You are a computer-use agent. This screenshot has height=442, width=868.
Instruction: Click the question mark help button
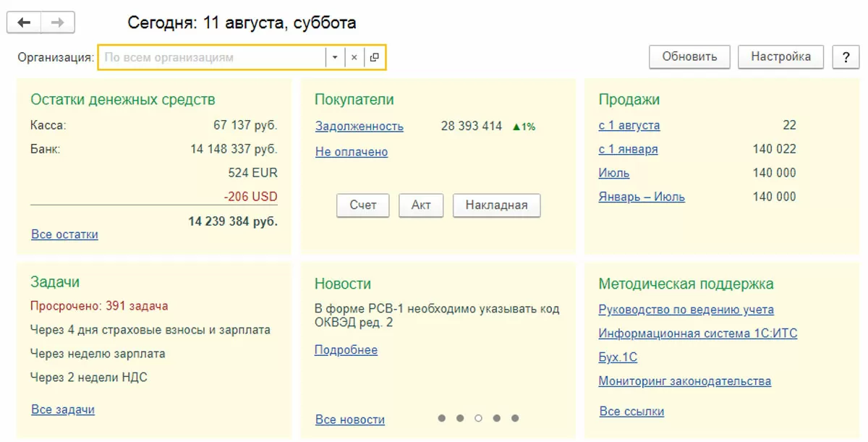coord(846,57)
